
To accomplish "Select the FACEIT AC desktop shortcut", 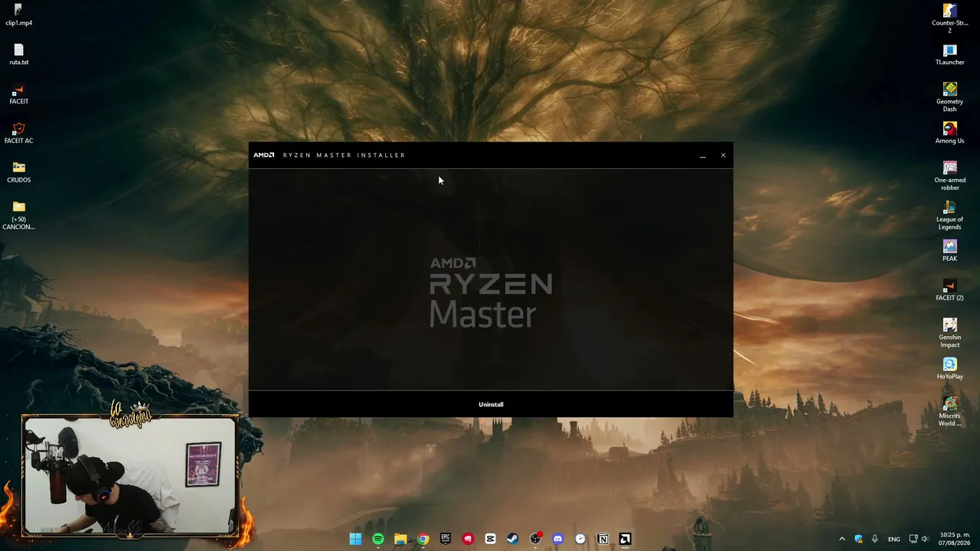I will click(19, 133).
